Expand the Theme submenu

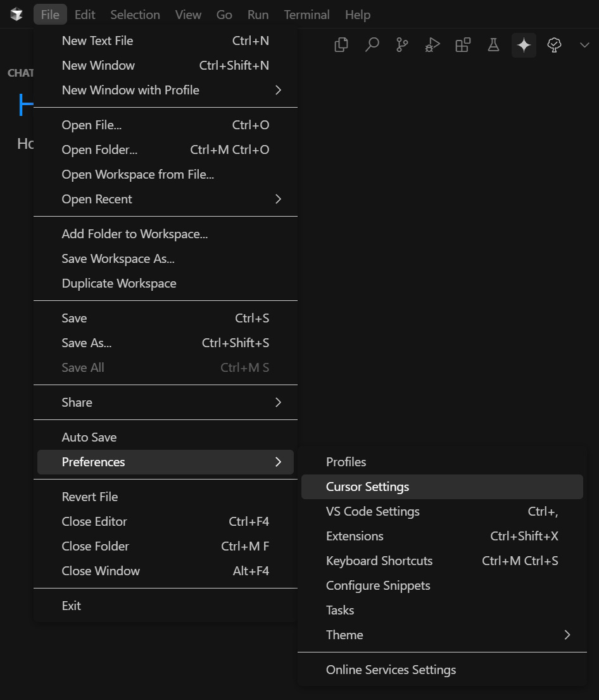coord(344,635)
